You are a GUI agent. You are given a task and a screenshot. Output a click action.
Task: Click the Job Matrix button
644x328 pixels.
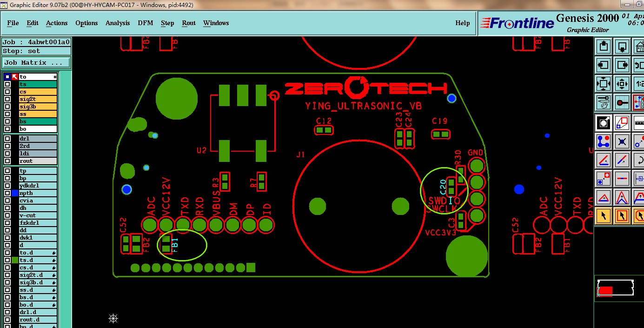pos(37,62)
